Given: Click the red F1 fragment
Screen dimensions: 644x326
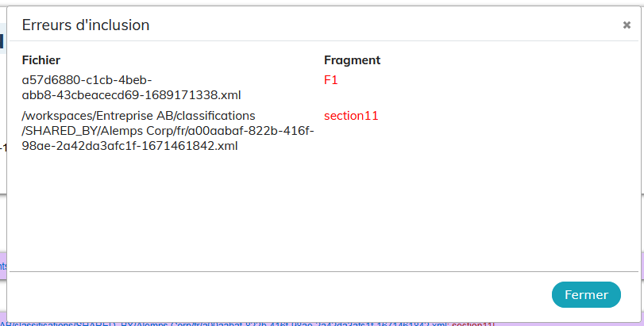Looking at the screenshot, I should [330, 80].
